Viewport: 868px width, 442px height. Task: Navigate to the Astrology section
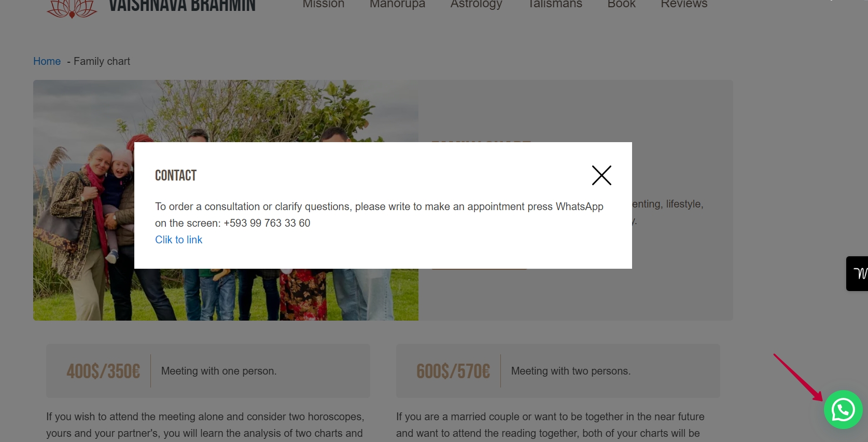(476, 5)
